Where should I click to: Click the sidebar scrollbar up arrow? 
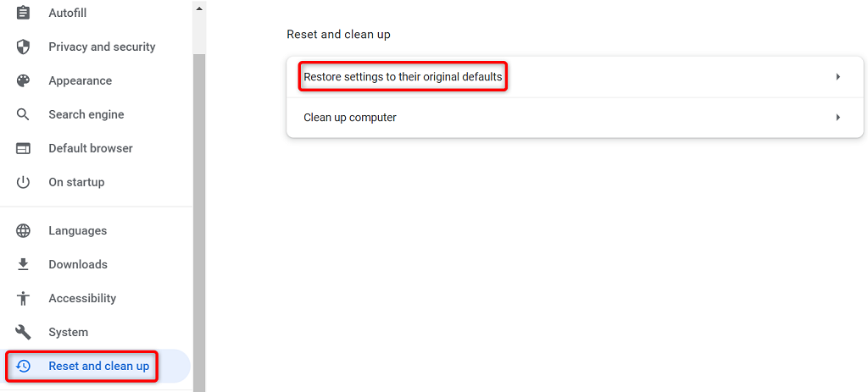tap(198, 8)
